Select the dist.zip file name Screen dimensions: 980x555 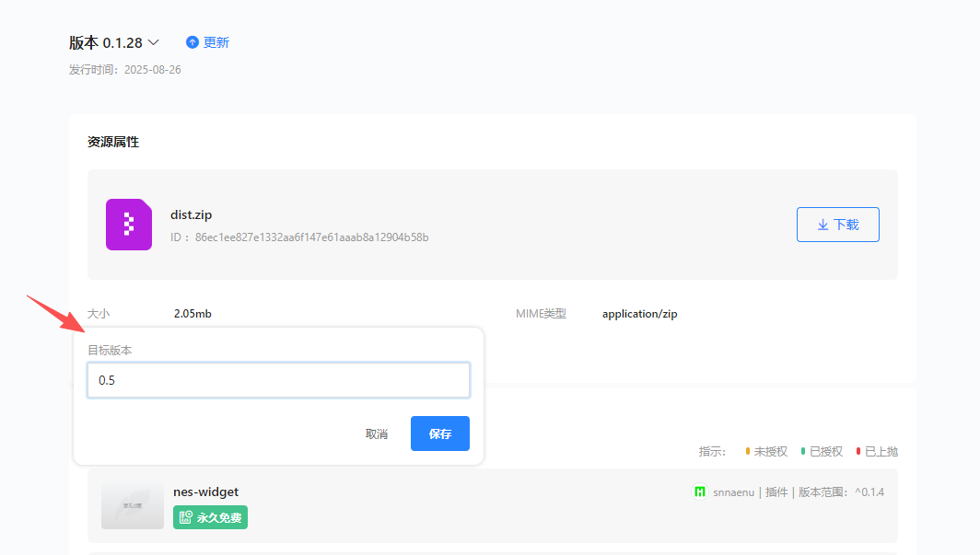pos(191,214)
